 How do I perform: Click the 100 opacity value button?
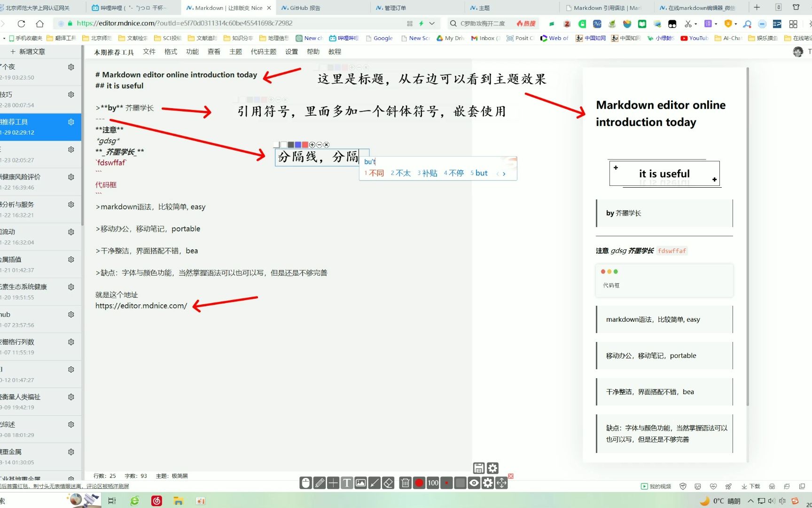(x=433, y=483)
